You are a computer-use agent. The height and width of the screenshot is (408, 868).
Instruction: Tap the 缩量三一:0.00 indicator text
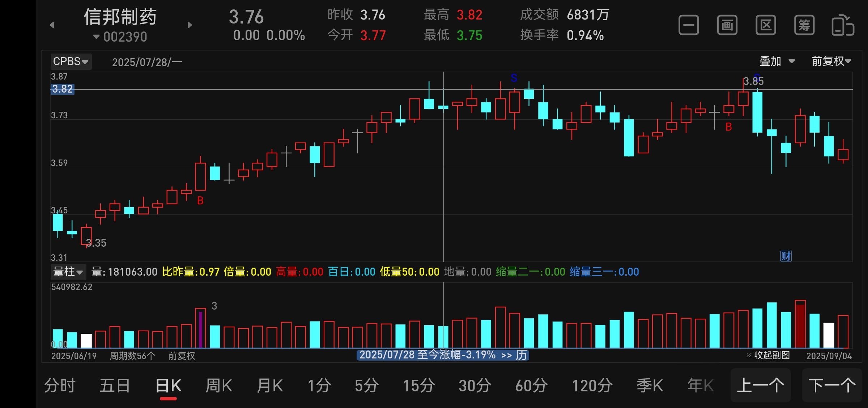pos(604,272)
